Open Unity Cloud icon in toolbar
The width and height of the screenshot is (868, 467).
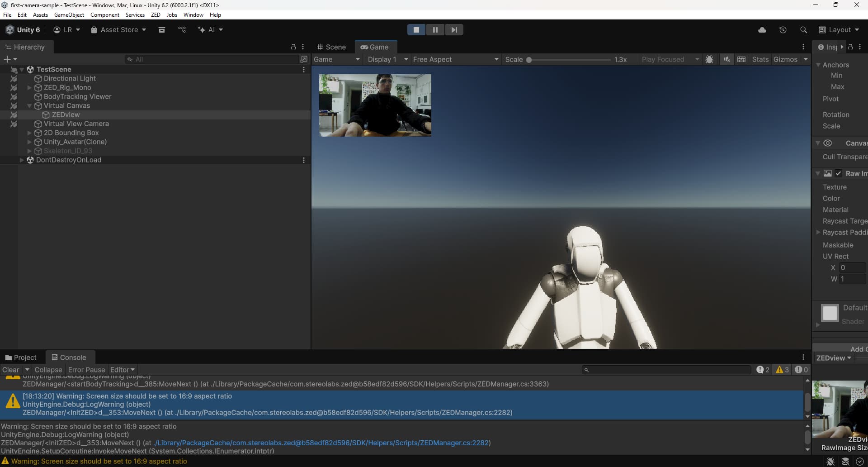[x=762, y=30]
